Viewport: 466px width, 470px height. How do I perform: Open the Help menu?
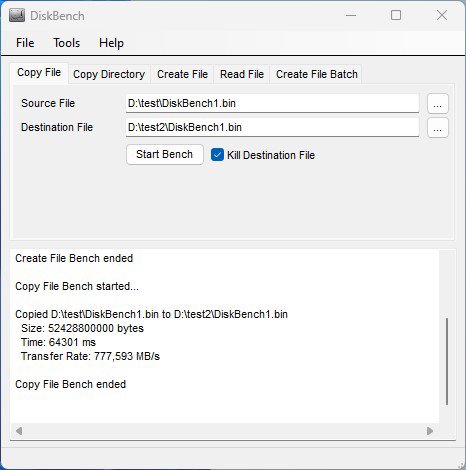(x=111, y=43)
